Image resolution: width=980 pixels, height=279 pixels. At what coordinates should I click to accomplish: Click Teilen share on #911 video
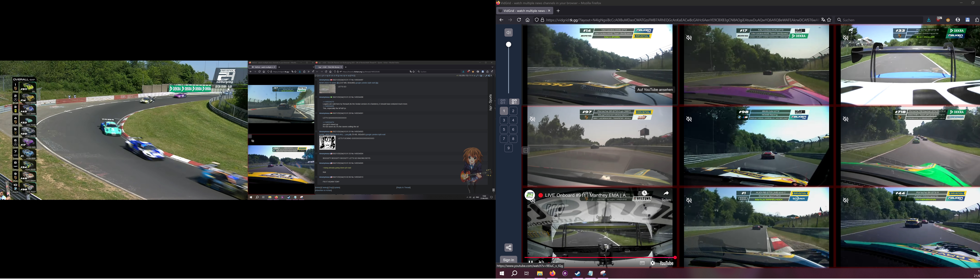click(666, 196)
